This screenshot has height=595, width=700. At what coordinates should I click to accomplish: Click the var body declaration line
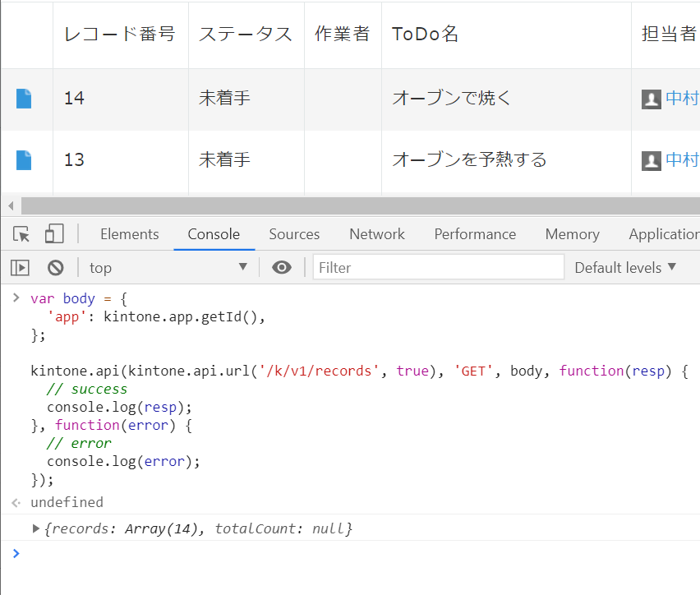point(79,299)
